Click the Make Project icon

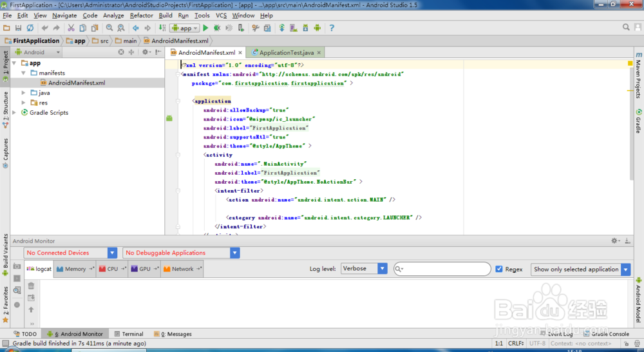162,28
